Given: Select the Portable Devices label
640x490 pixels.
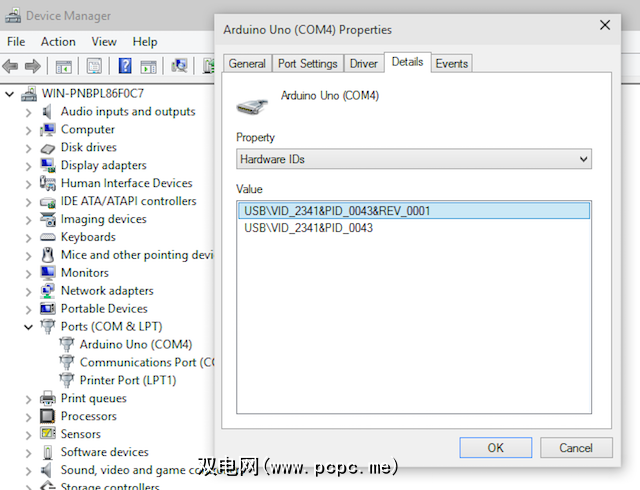Looking at the screenshot, I should click(104, 309).
